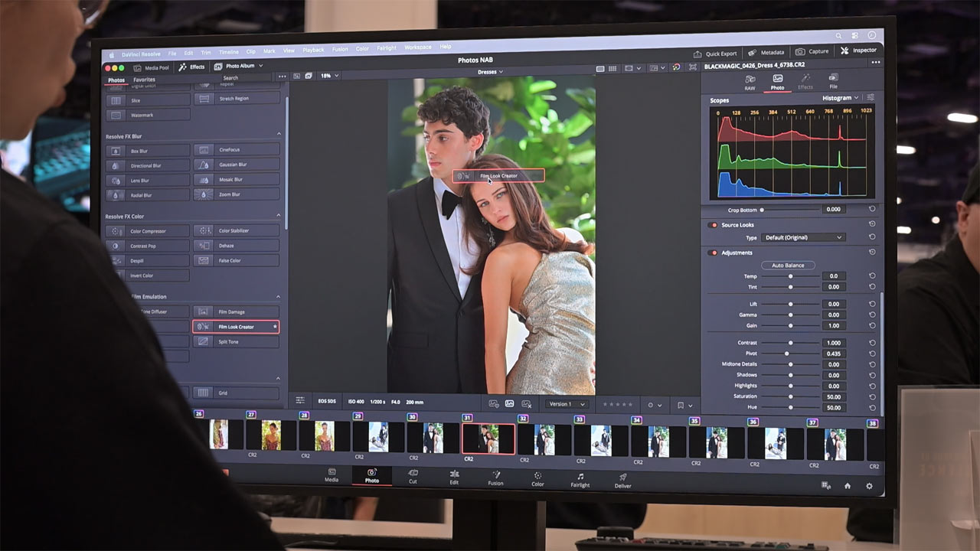The image size is (980, 551).
Task: Click the Home project manager icon
Action: pos(848,486)
